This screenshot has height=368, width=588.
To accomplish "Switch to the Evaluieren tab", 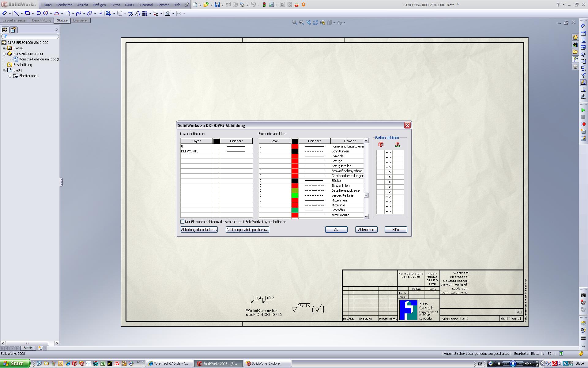I will point(81,20).
